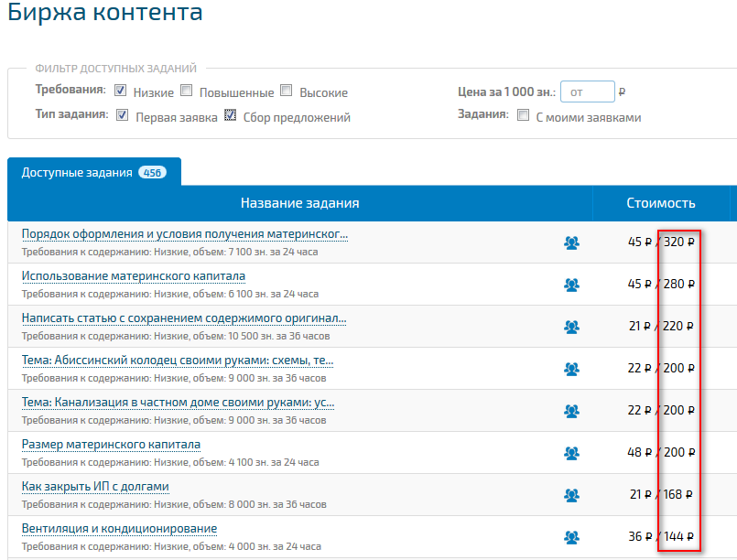This screenshot has width=737, height=560.
Task: Check the С моими заявками checkbox
Action: (523, 114)
